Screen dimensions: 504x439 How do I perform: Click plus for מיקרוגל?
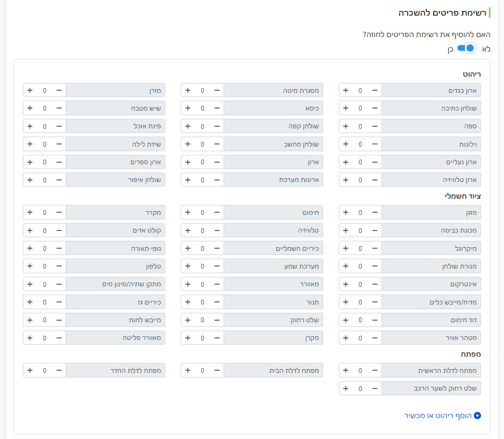[x=346, y=248]
